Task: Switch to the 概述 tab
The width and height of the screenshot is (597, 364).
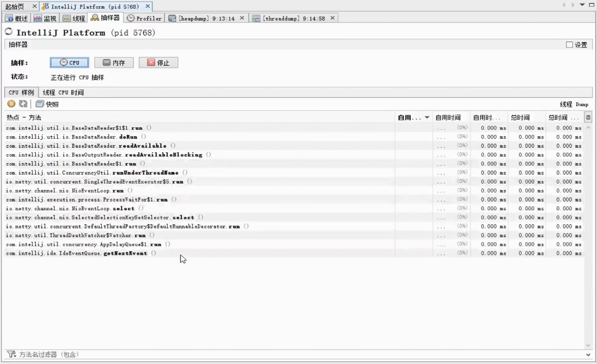Action: (17, 18)
